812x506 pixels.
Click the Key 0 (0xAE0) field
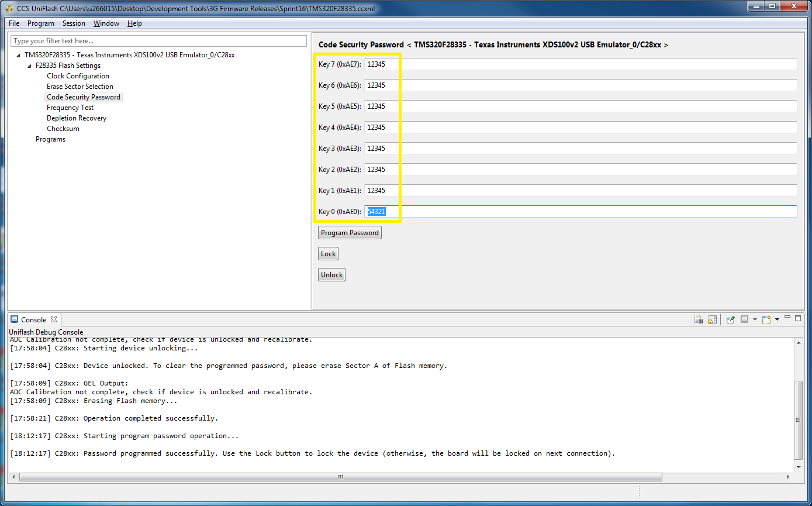[x=581, y=212]
